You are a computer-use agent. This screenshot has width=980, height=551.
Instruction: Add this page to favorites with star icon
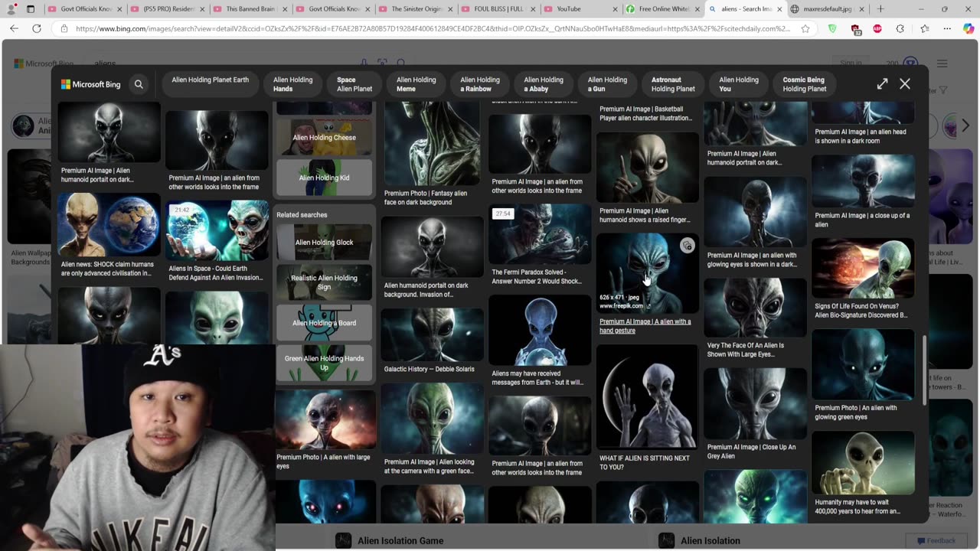point(805,28)
